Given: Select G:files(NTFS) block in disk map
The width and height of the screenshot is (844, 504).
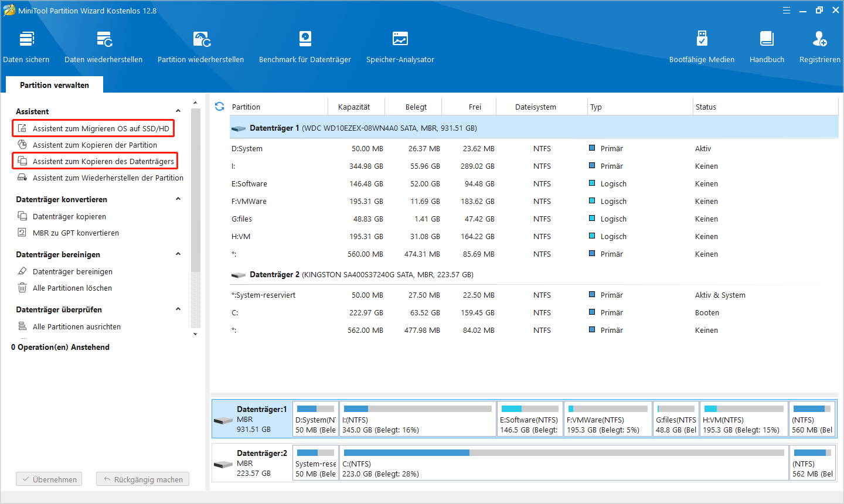Looking at the screenshot, I should [x=676, y=419].
